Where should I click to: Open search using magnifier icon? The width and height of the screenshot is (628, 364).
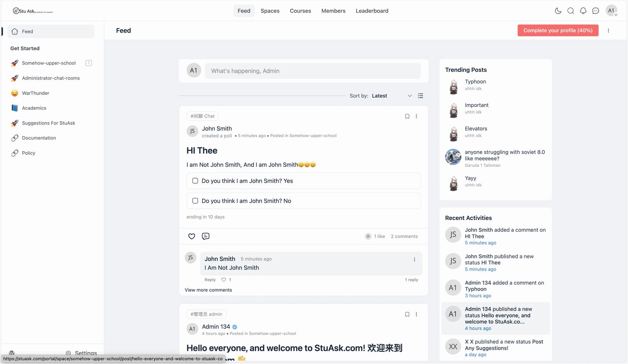pos(570,11)
